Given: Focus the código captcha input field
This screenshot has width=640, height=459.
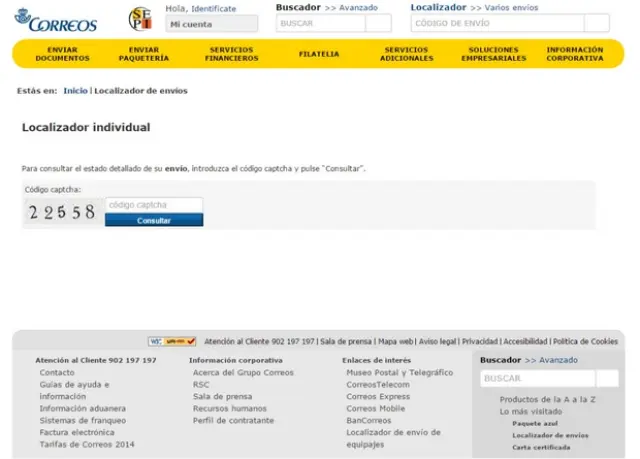Looking at the screenshot, I should (154, 205).
